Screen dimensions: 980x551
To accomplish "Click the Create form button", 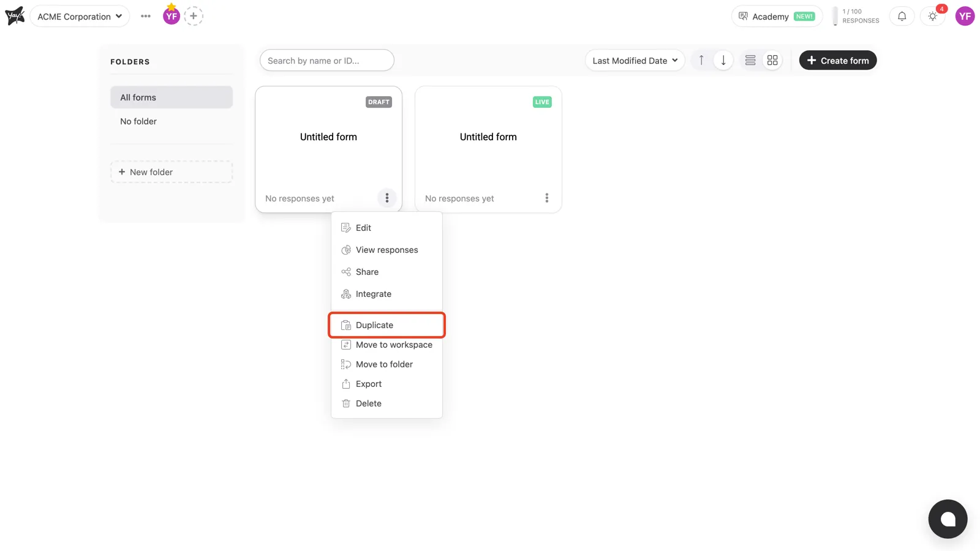I will tap(838, 61).
